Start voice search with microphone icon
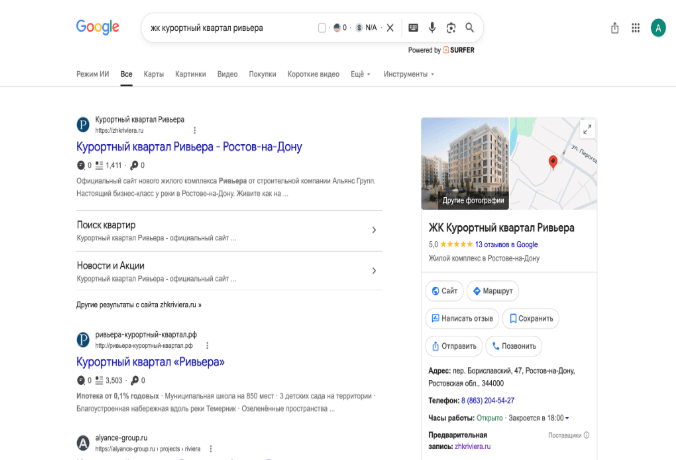This screenshot has height=460, width=676. (x=432, y=28)
